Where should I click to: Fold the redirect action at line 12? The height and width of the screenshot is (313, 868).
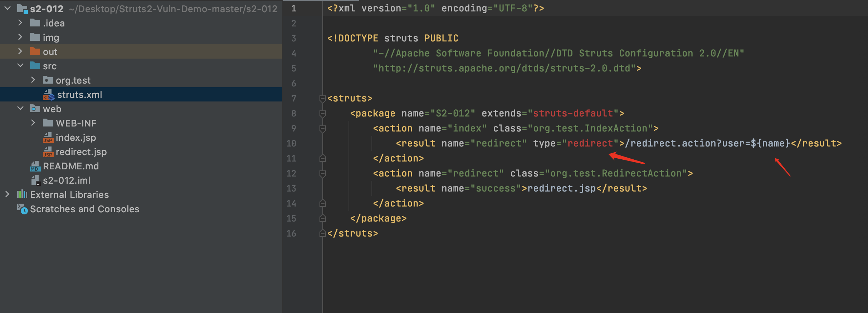(322, 174)
